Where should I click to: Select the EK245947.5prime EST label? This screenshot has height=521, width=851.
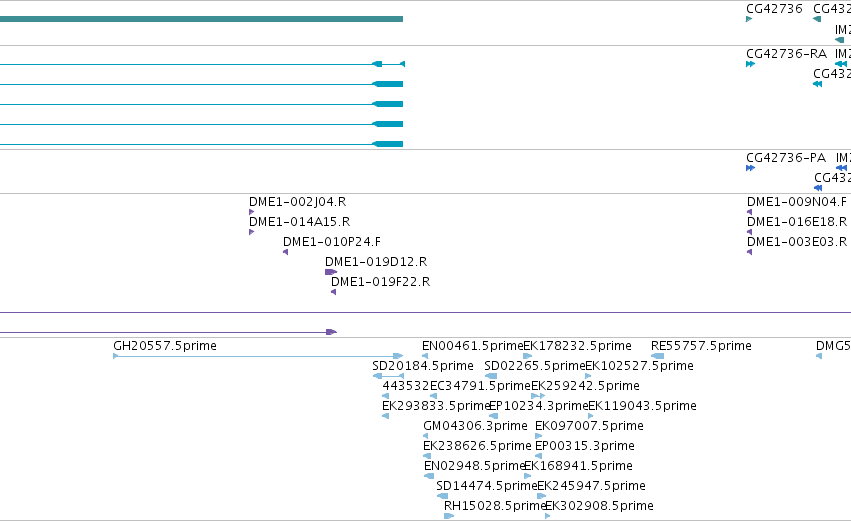pos(592,487)
